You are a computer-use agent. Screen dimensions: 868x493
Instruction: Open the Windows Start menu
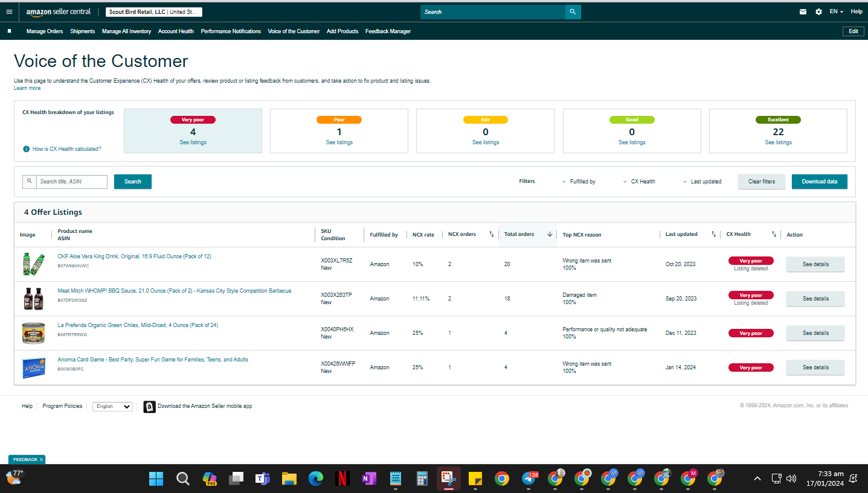tap(156, 479)
